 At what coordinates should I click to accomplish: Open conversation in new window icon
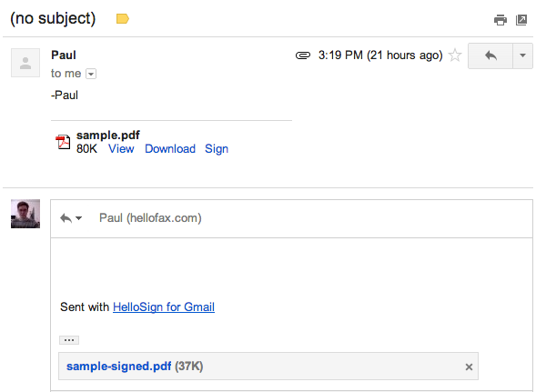[x=521, y=20]
